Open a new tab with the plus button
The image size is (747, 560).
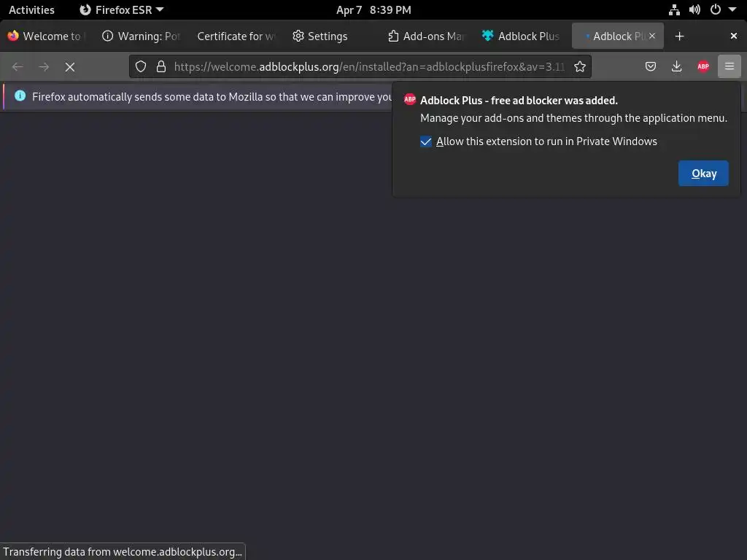[x=679, y=36]
